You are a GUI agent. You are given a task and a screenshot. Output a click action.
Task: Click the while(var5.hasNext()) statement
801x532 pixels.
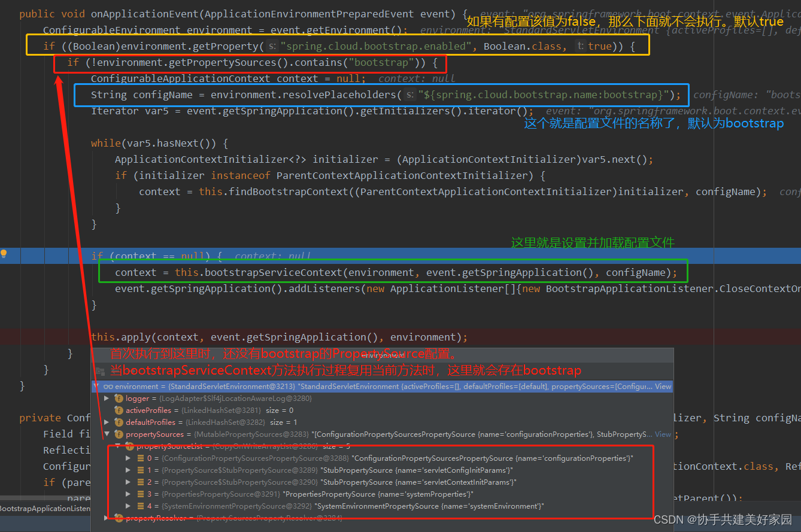[159, 143]
